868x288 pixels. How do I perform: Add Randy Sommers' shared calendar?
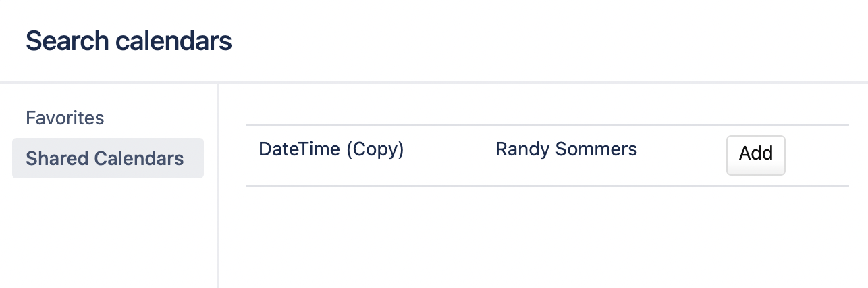point(755,155)
